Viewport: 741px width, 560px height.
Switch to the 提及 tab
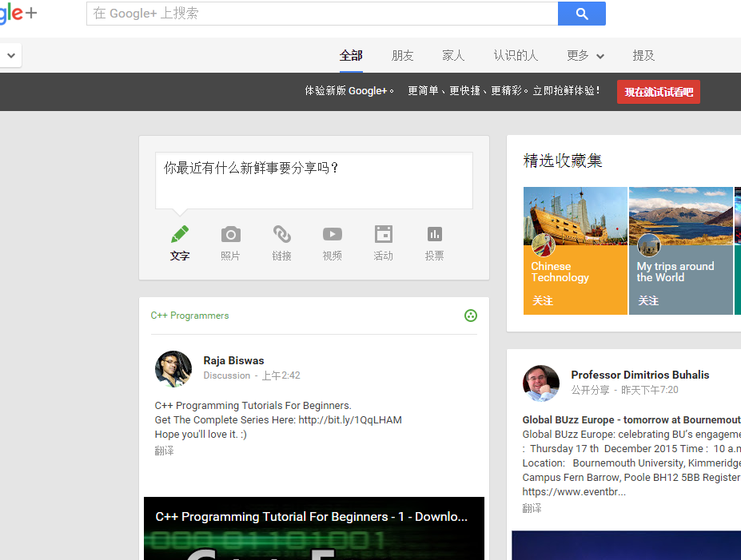[643, 56]
